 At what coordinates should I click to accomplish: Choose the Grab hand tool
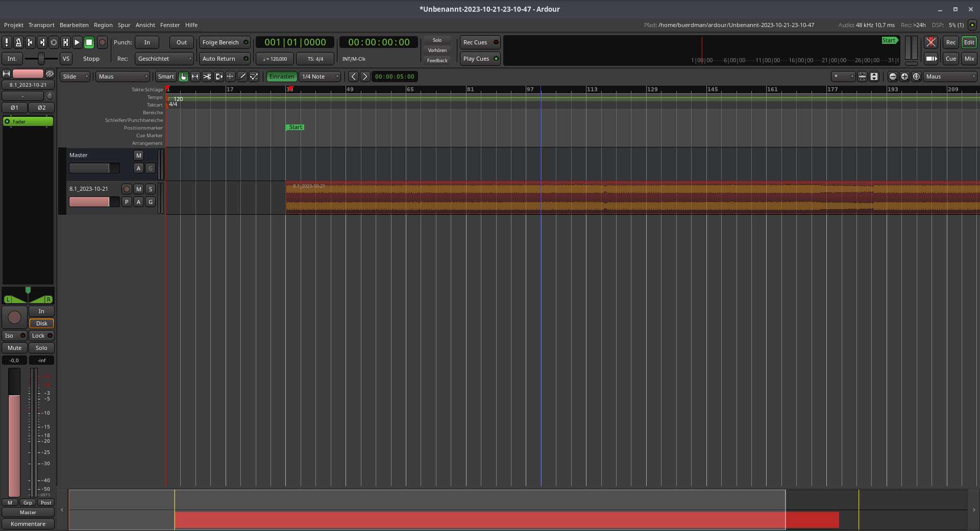pyautogui.click(x=183, y=77)
